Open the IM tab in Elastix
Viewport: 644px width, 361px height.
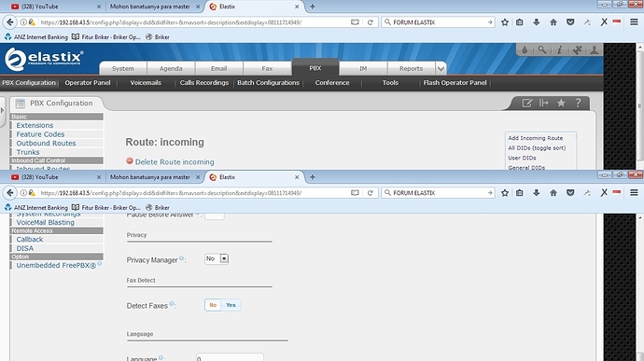[x=363, y=69]
